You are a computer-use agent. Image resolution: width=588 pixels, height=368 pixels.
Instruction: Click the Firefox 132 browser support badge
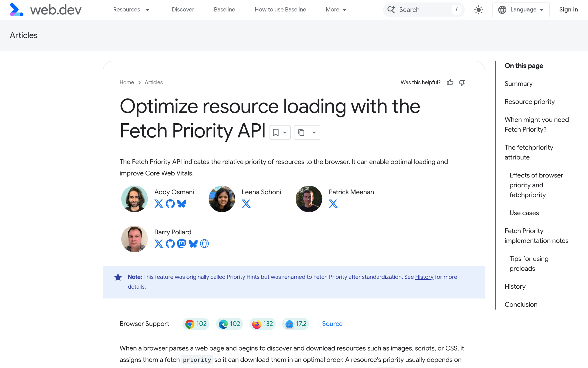[x=262, y=324]
